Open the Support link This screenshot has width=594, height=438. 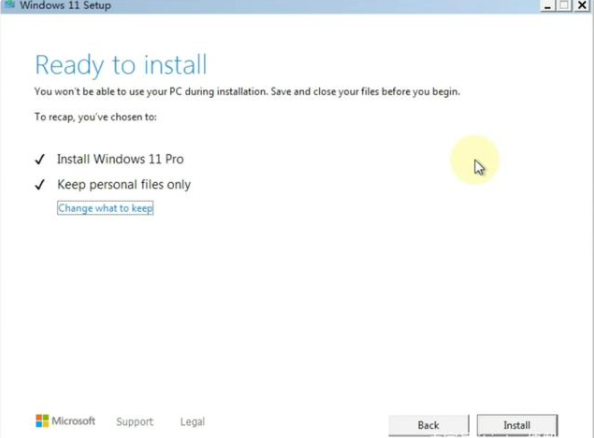135,422
